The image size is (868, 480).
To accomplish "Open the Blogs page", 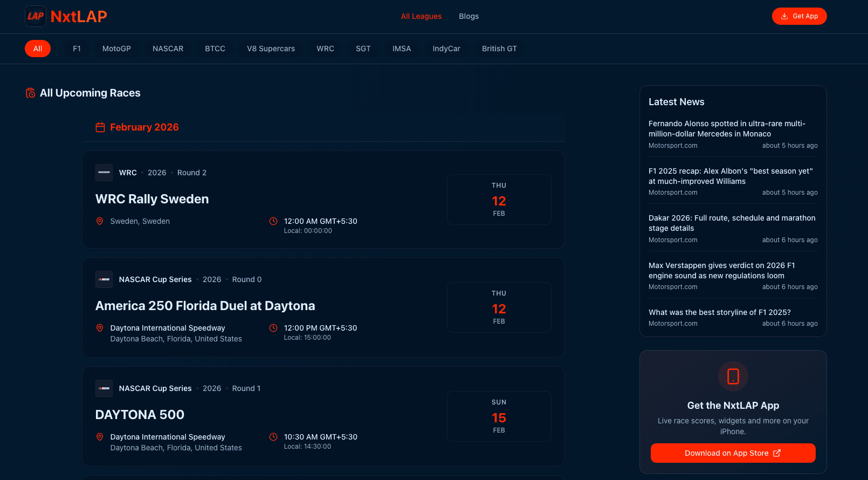I will (469, 16).
